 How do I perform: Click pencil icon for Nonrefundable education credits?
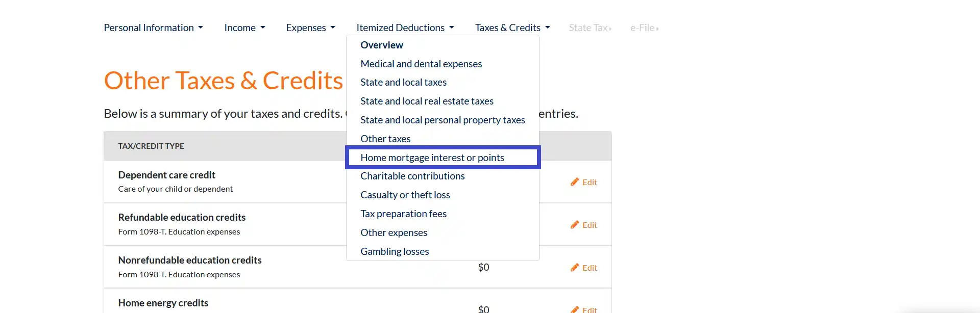[575, 268]
